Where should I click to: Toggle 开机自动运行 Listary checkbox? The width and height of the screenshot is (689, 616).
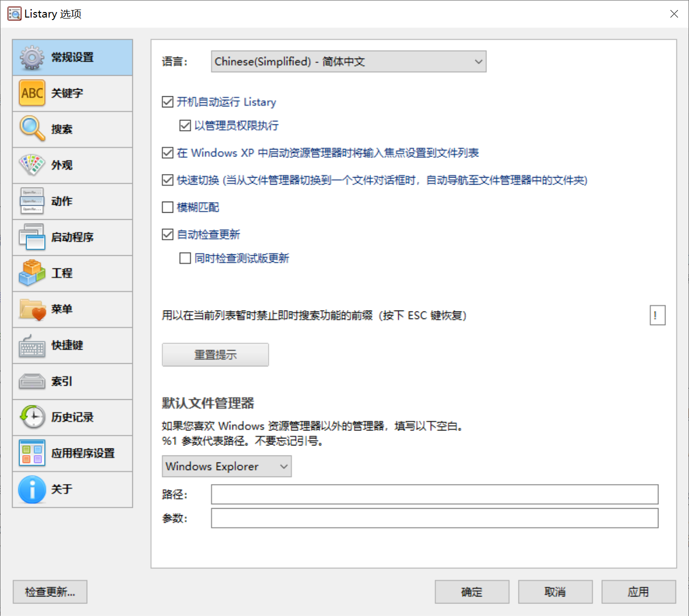coord(167,102)
